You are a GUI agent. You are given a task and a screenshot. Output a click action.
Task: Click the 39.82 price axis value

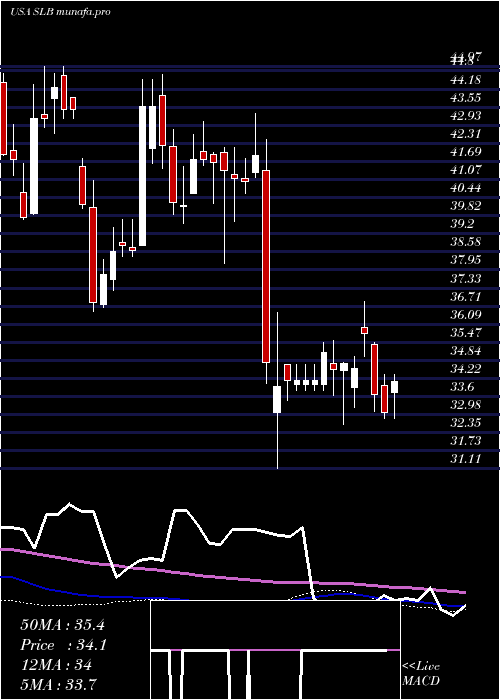click(x=465, y=206)
